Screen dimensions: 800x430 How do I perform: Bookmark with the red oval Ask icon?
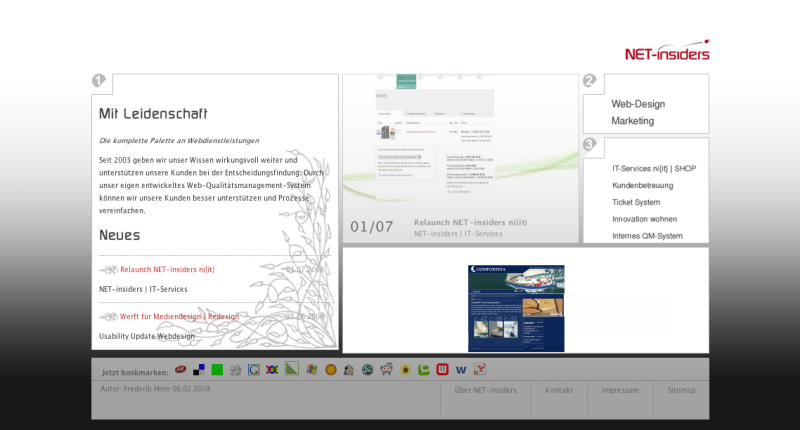(x=180, y=370)
